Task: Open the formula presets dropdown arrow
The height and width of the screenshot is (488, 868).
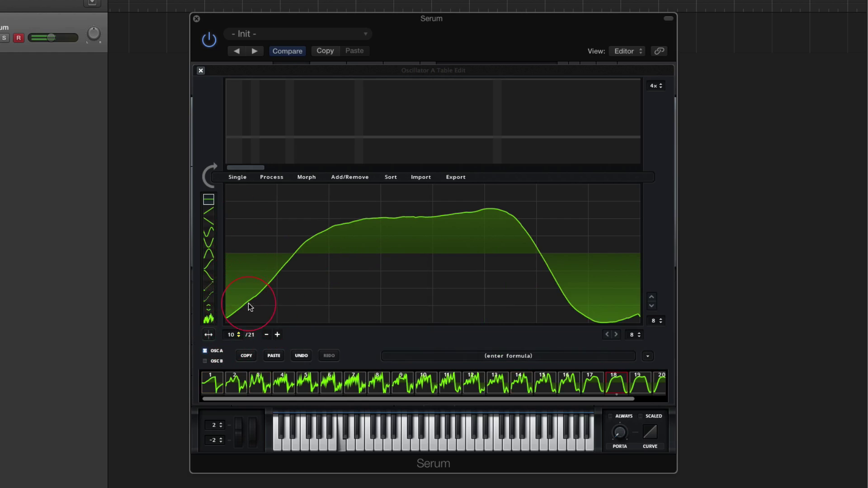Action: [647, 356]
